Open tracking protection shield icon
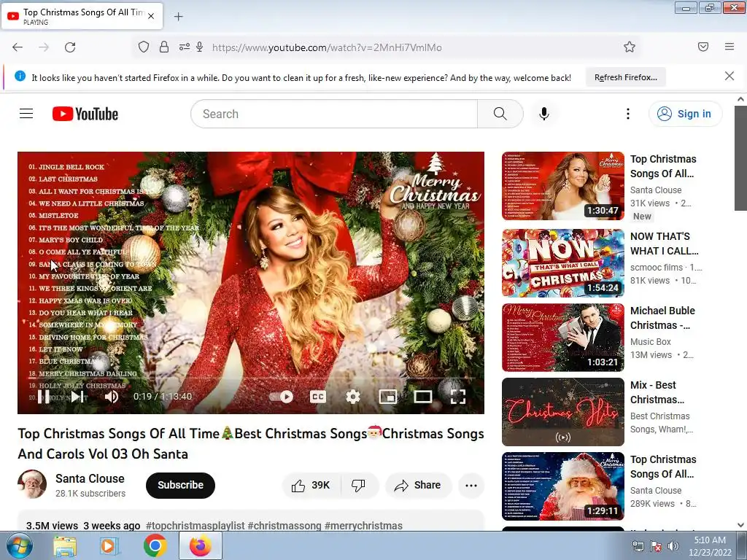 (144, 47)
